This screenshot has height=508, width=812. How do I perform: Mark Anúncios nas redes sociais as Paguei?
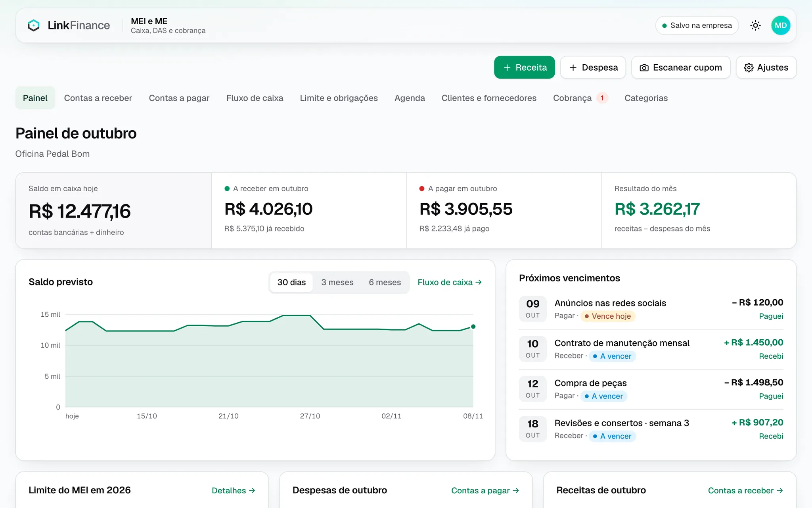771,316
